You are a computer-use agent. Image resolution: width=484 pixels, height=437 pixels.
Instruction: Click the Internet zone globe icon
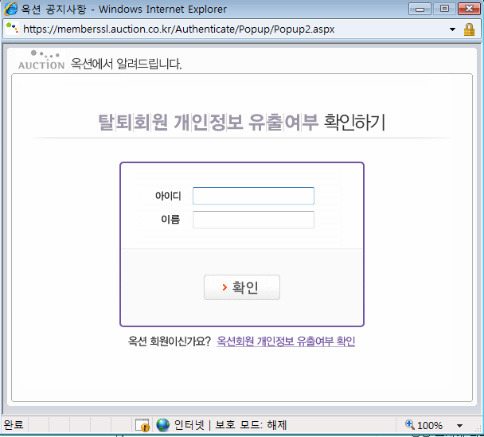163,425
